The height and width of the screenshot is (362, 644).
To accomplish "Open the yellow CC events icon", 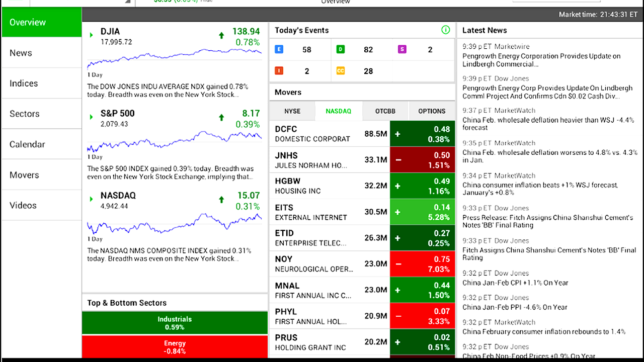I will [341, 71].
